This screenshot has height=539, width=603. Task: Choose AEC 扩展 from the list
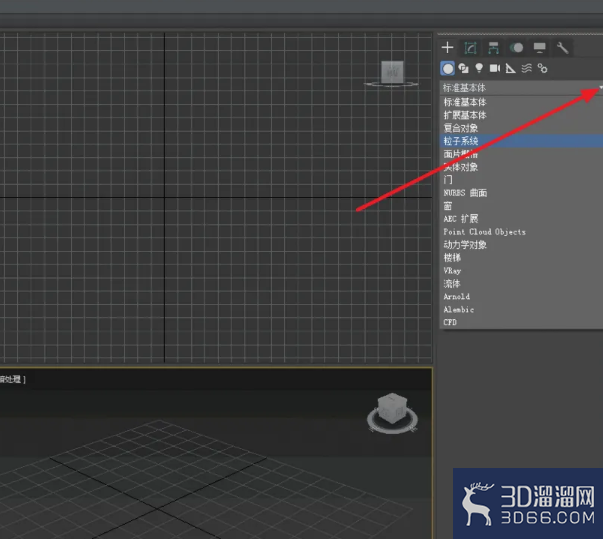[521, 219]
